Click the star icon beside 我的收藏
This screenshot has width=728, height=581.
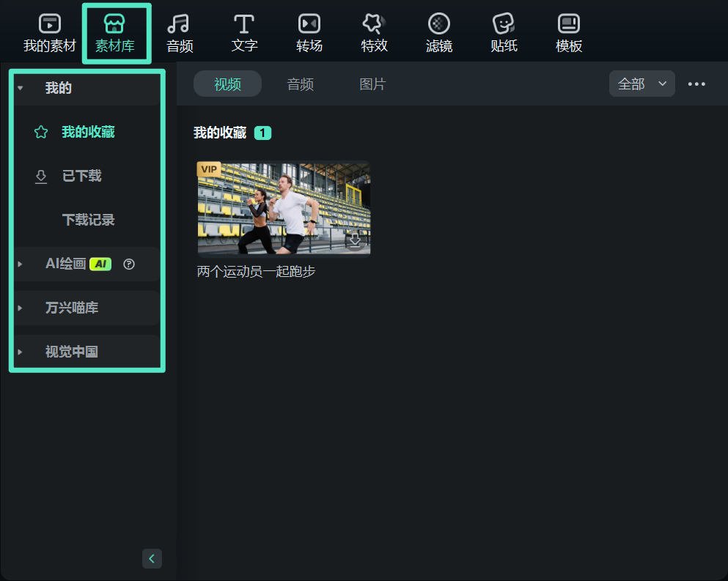(41, 132)
